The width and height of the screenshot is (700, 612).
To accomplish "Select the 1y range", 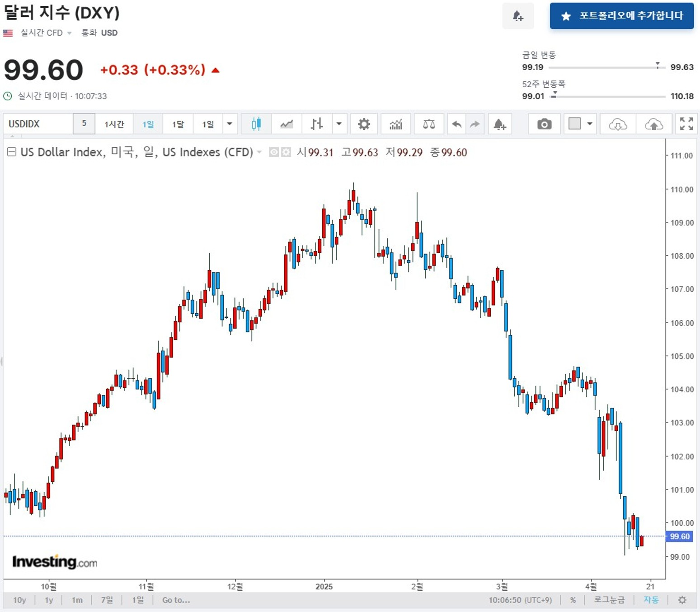I will (x=49, y=600).
